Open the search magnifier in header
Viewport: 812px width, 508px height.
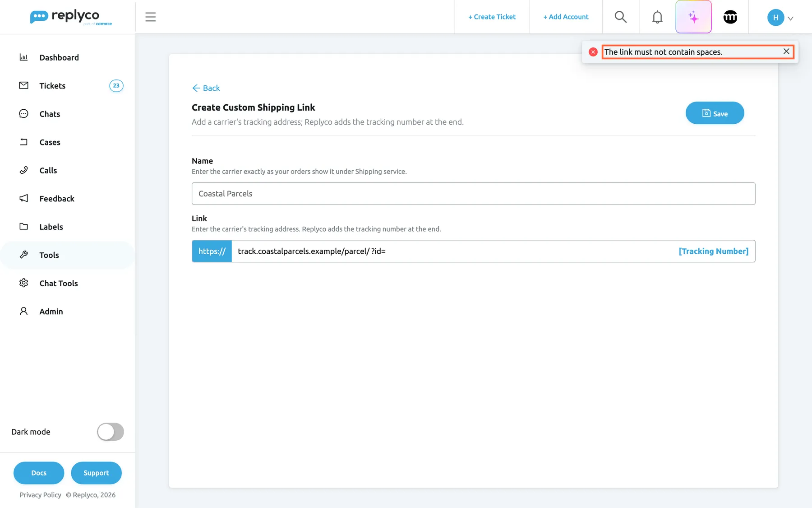tap(621, 17)
